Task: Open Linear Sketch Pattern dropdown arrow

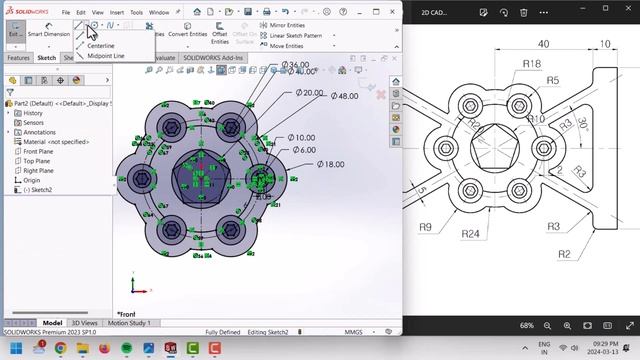Action: 334,36
